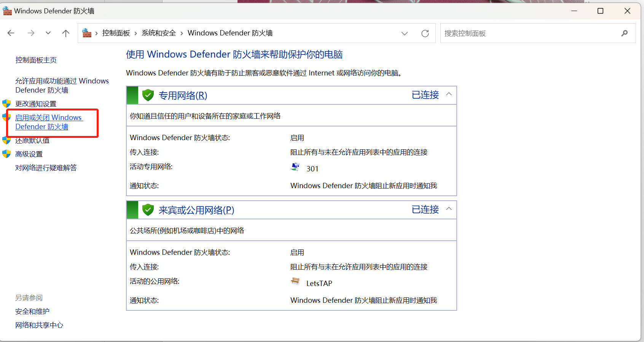Image resolution: width=644 pixels, height=342 pixels.
Task: Open 高级设置 in the left sidebar
Action: click(x=29, y=154)
